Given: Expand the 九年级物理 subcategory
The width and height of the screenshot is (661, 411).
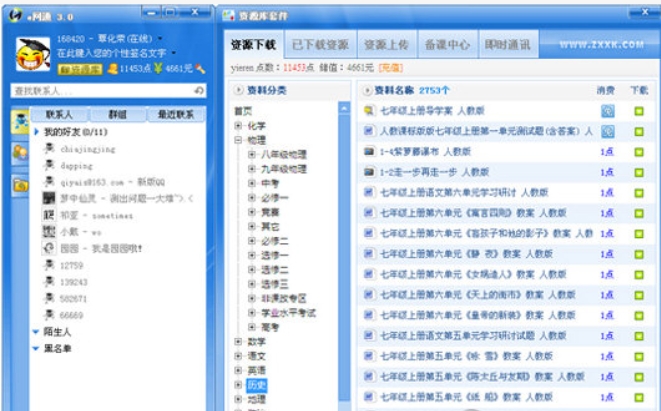Looking at the screenshot, I should (252, 169).
